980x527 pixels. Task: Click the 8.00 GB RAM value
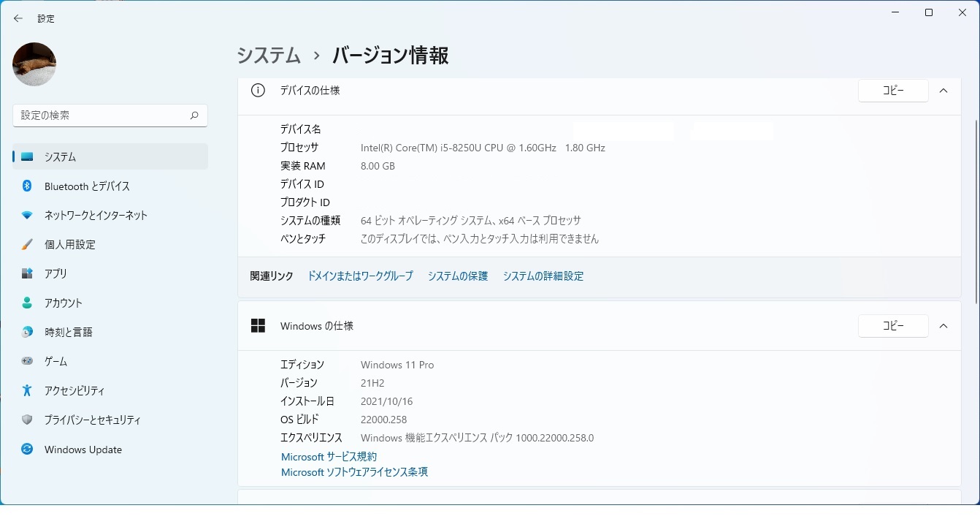click(x=378, y=166)
